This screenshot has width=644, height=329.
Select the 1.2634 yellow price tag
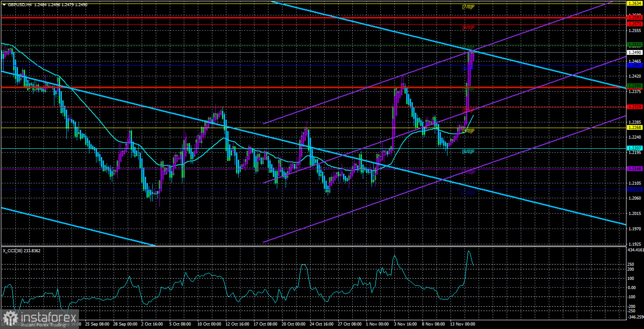pyautogui.click(x=635, y=3)
